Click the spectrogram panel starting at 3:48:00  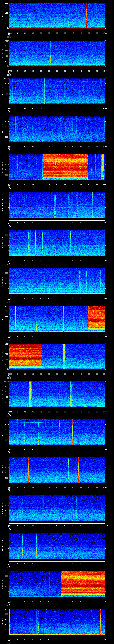coord(57,91)
